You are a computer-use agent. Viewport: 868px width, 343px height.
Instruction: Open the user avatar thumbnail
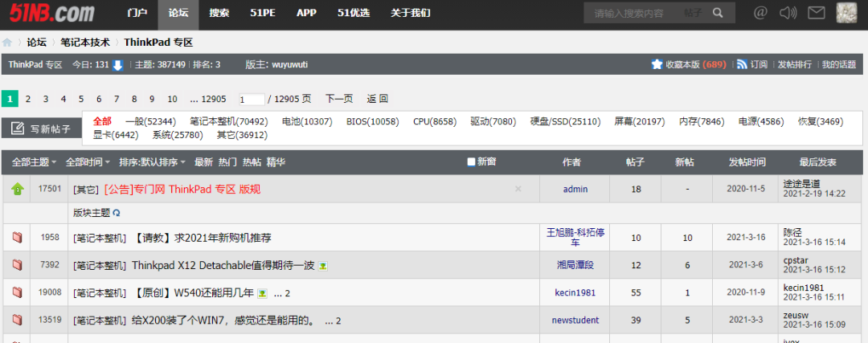click(x=845, y=13)
